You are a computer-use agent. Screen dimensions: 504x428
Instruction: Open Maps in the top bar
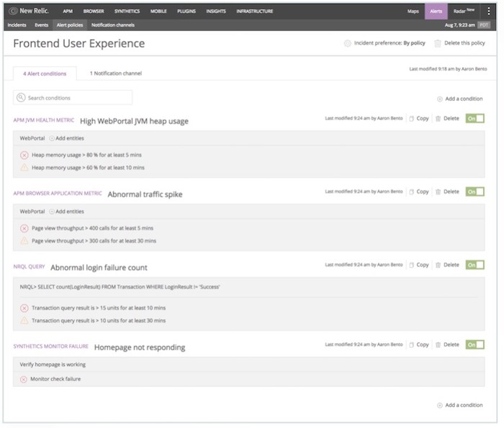[413, 12]
